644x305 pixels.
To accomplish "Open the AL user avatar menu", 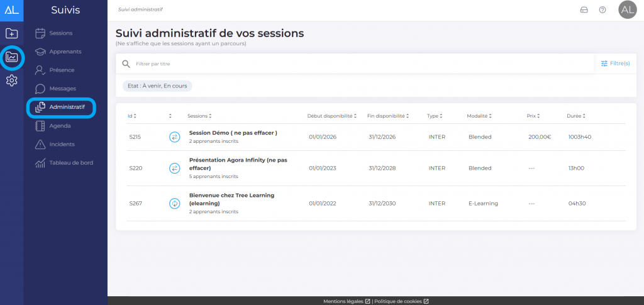I will point(627,10).
